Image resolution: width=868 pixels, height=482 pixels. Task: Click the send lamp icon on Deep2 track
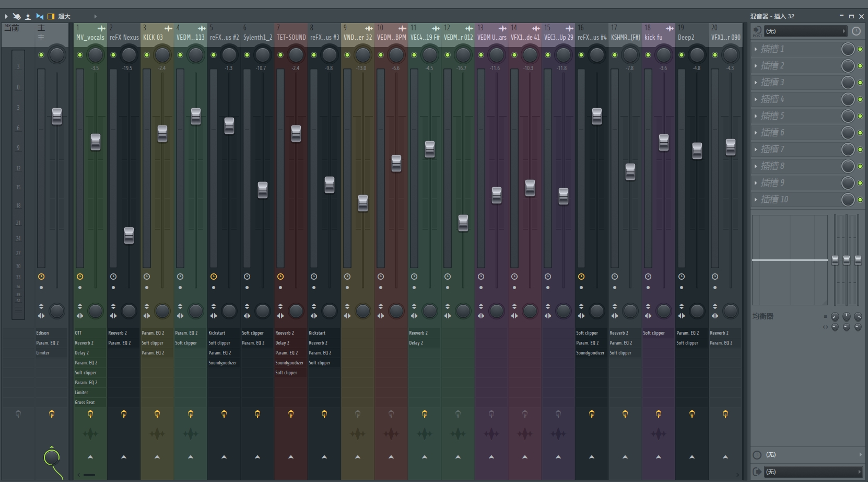click(x=692, y=414)
